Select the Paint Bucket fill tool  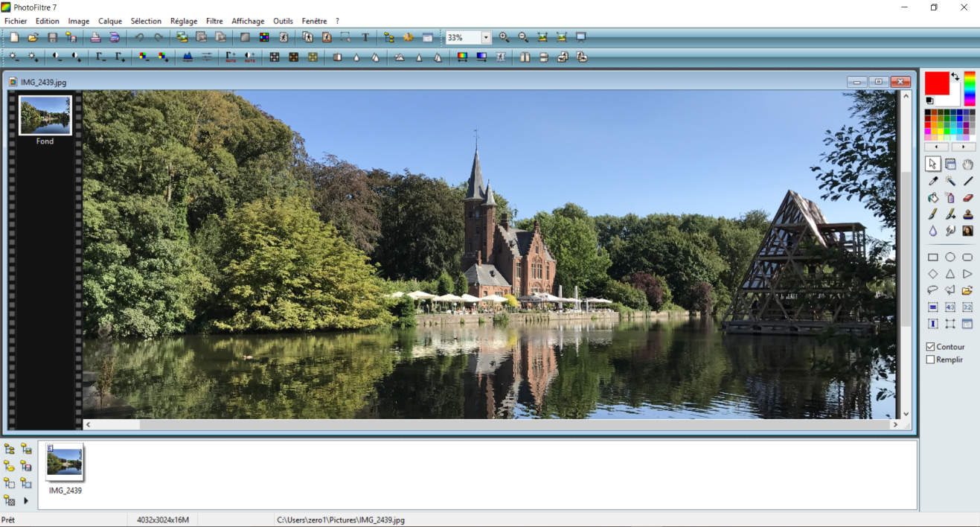pyautogui.click(x=933, y=198)
